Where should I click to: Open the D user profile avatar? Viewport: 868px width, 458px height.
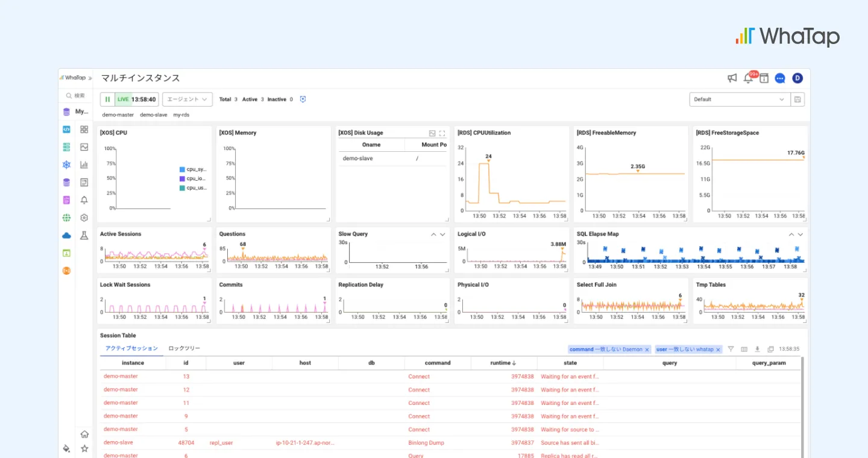pos(797,78)
